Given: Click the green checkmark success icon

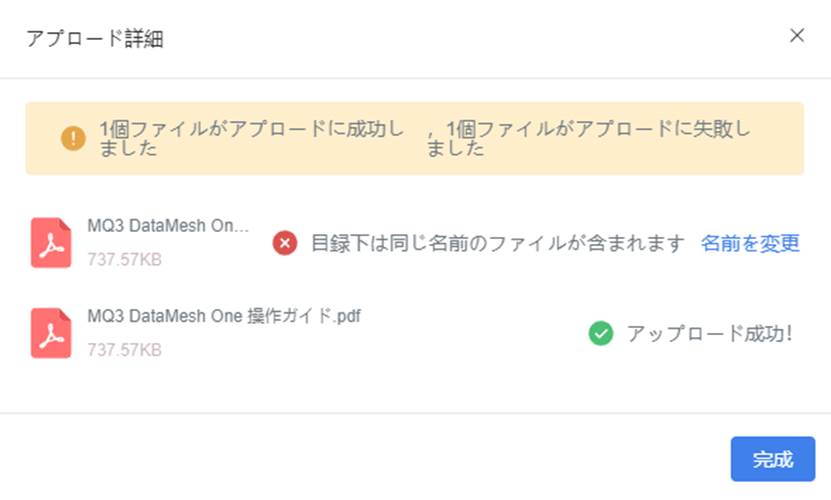Looking at the screenshot, I should pos(600,334).
